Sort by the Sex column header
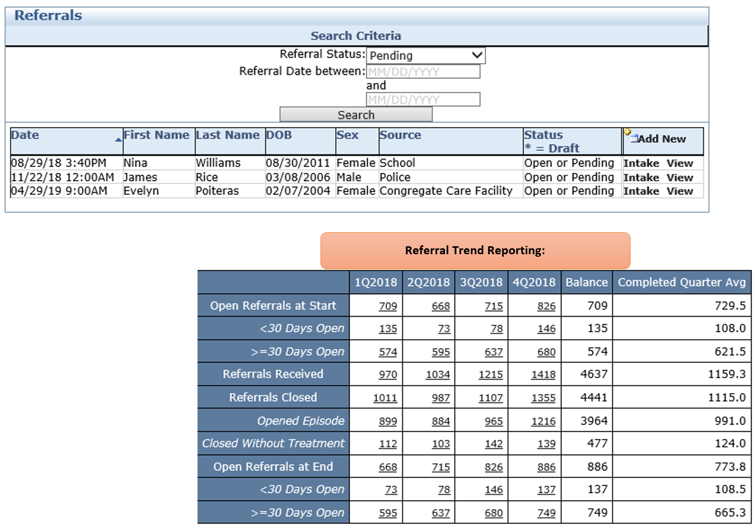The width and height of the screenshot is (756, 532). click(x=347, y=135)
